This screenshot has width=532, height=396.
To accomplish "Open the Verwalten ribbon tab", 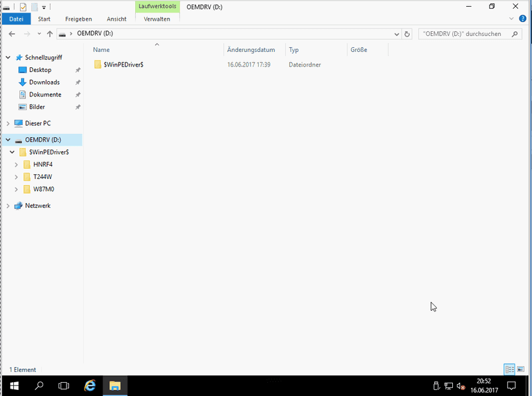I will point(157,19).
